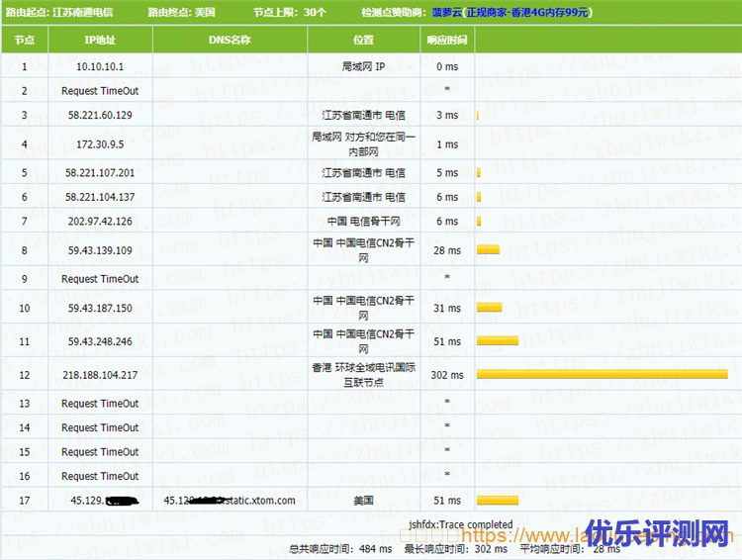Click the DNS名称 column header
The height and width of the screenshot is (560, 742).
click(230, 41)
